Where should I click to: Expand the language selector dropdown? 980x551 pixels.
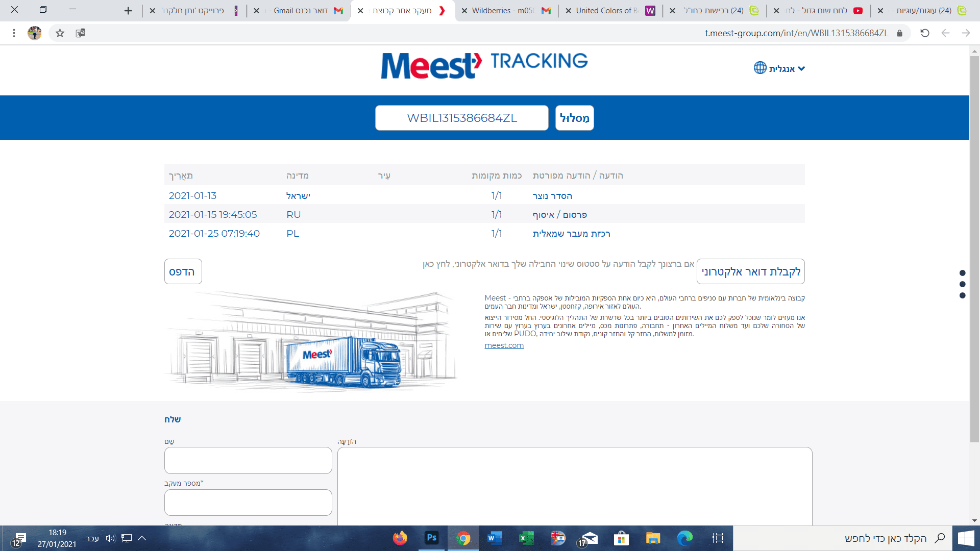[x=801, y=68]
